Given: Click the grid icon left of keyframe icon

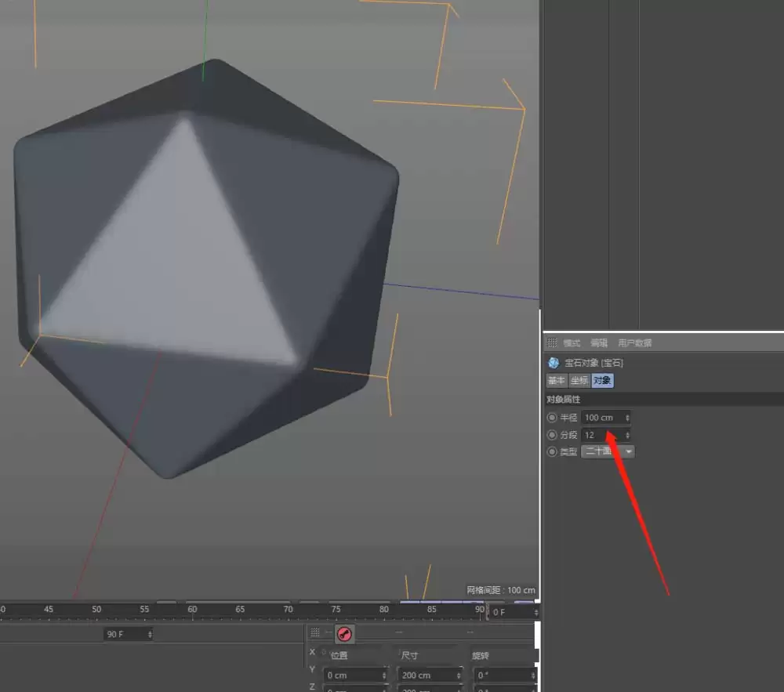Looking at the screenshot, I should [315, 632].
